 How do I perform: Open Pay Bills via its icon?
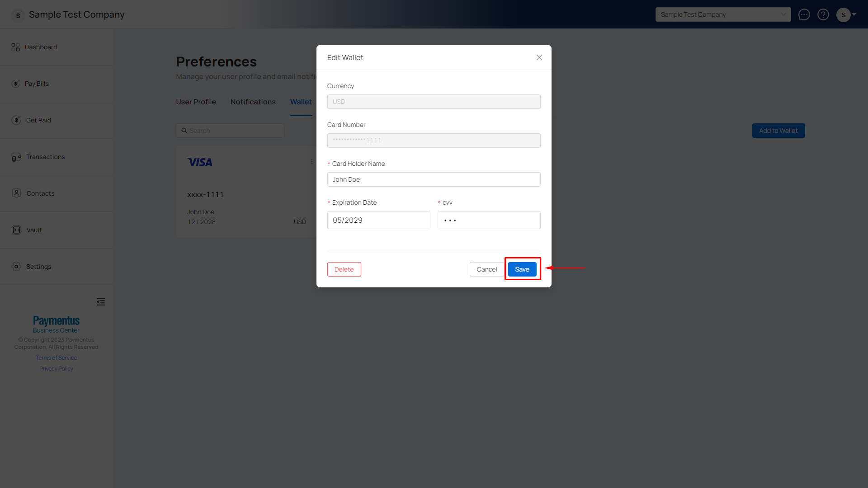pos(16,84)
